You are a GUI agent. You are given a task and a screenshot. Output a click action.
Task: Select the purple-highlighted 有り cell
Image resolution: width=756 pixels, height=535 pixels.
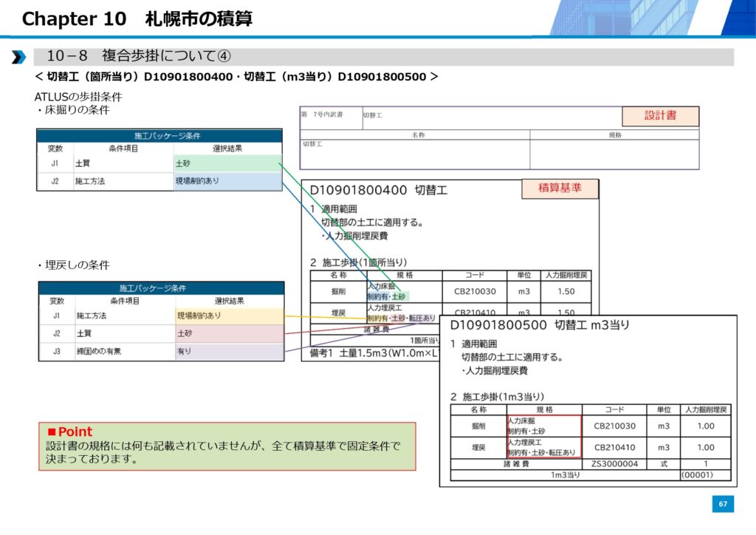229,352
